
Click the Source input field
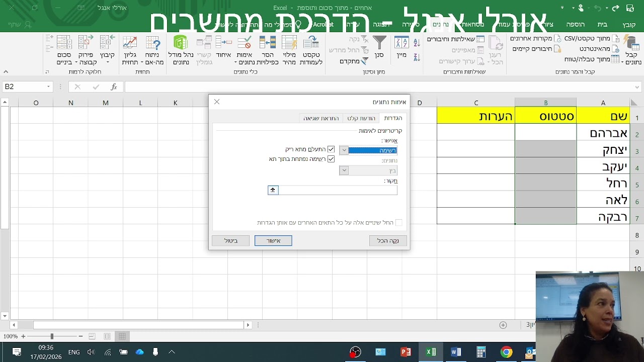click(x=338, y=190)
